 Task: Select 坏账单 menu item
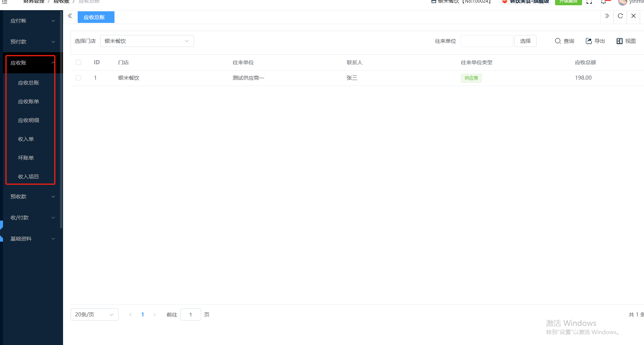26,158
